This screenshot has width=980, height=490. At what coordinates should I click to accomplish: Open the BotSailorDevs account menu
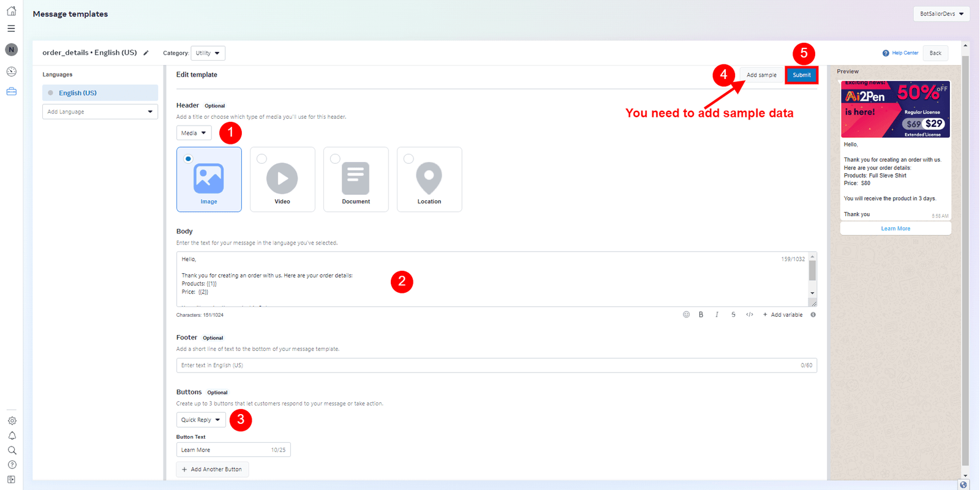pyautogui.click(x=941, y=13)
